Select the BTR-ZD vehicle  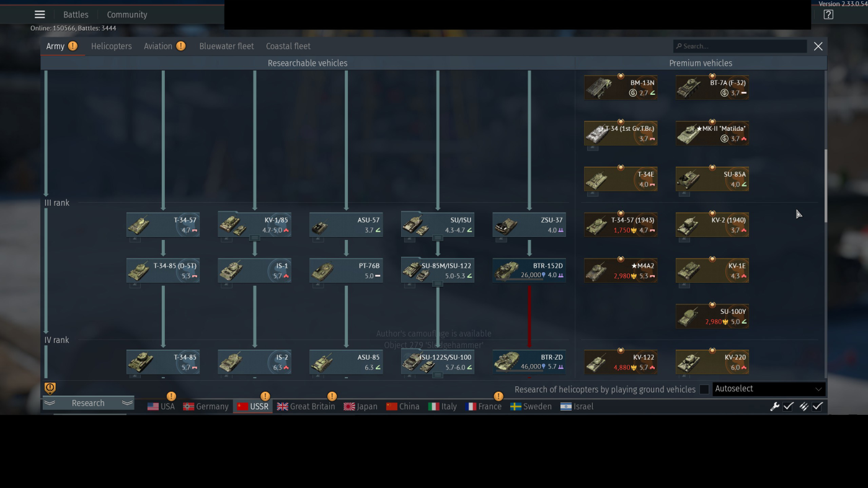pyautogui.click(x=529, y=362)
